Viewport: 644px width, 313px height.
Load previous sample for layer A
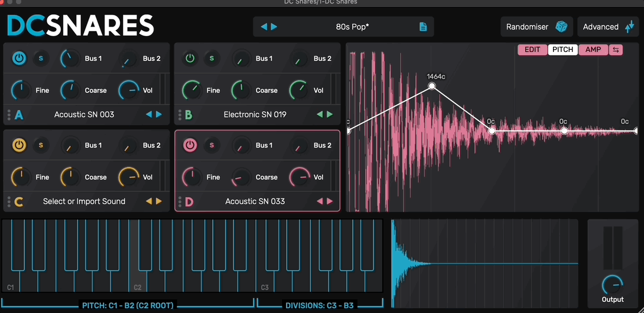click(149, 115)
